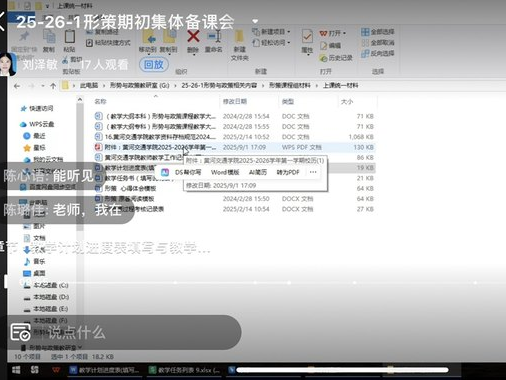The width and height of the screenshot is (506, 380).
Task: Click the 星标 star icon in sidebar
Action: (27, 148)
